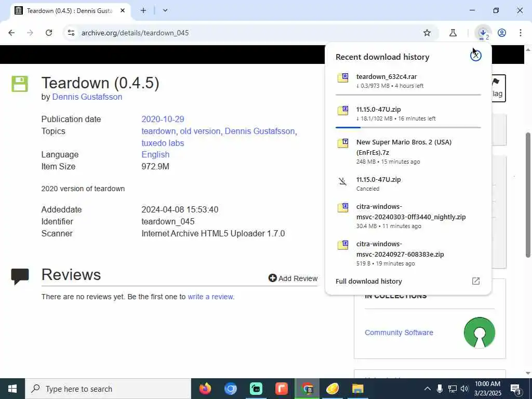532x399 pixels.
Task: Reload the archive.org page
Action: pos(49,33)
